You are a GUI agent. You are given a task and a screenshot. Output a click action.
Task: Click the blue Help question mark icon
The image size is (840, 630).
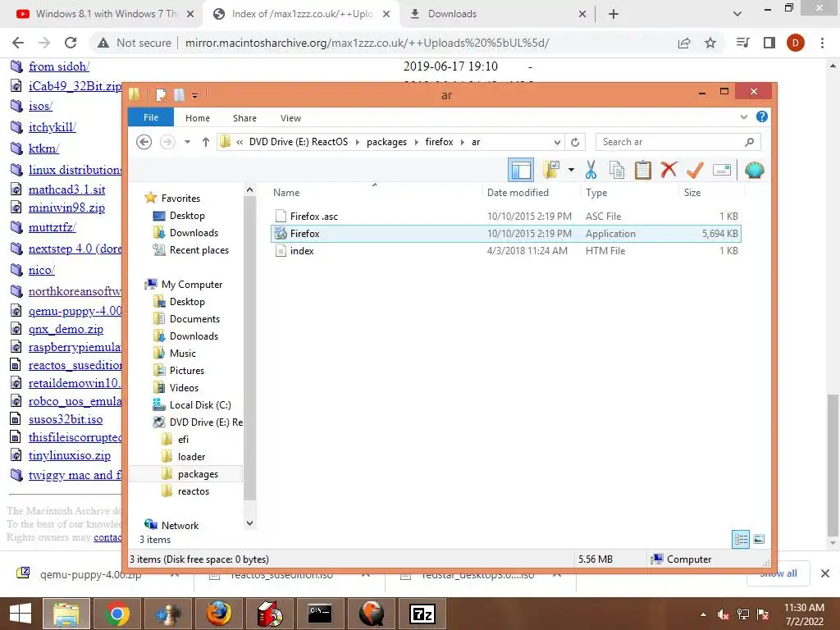coord(762,116)
